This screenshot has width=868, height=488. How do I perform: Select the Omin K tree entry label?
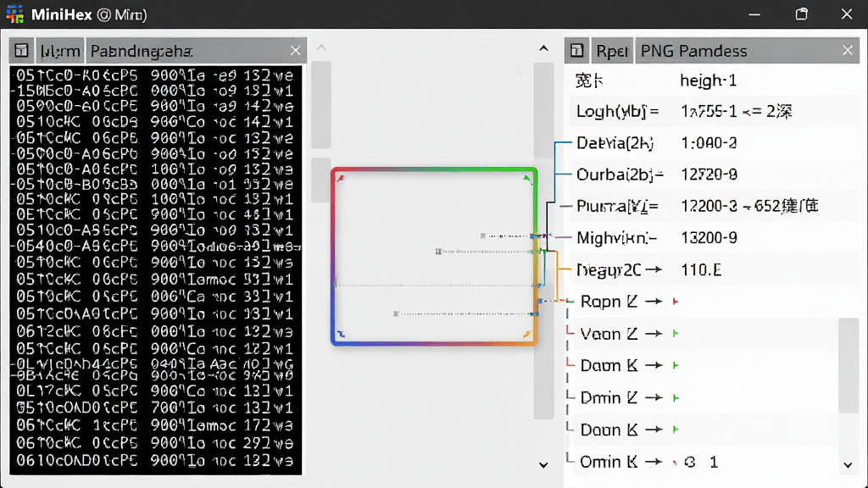tap(609, 462)
